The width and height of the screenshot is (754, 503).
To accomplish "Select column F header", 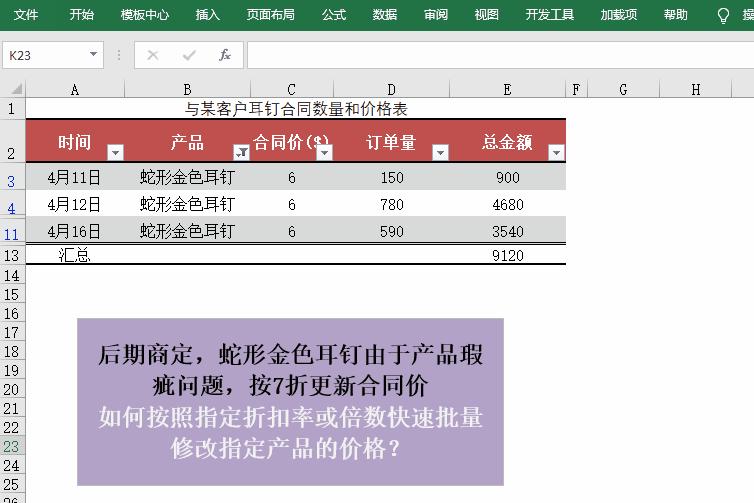I will [576, 89].
